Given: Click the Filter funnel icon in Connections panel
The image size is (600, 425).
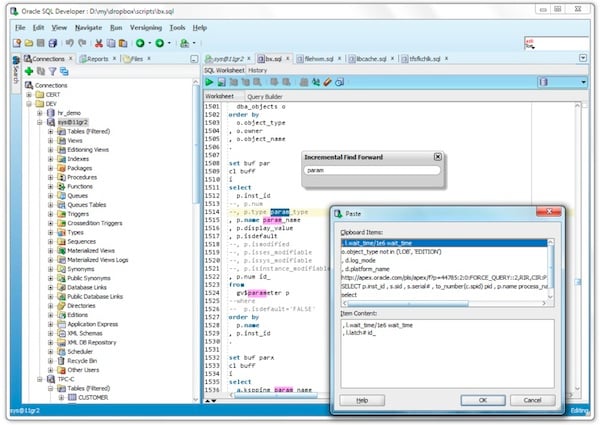Looking at the screenshot, I should pyautogui.click(x=52, y=72).
